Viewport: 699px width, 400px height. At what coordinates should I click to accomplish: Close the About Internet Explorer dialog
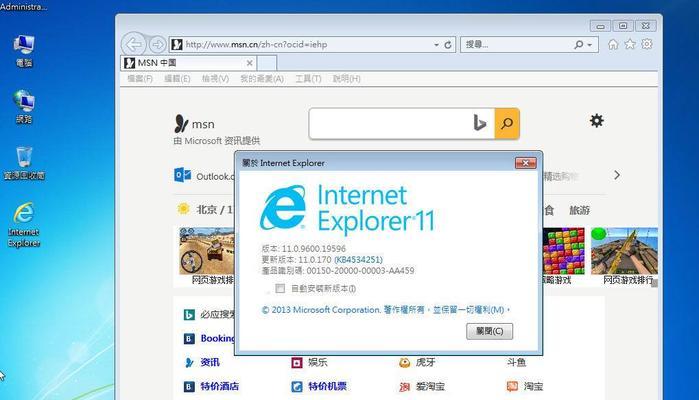coord(526,163)
